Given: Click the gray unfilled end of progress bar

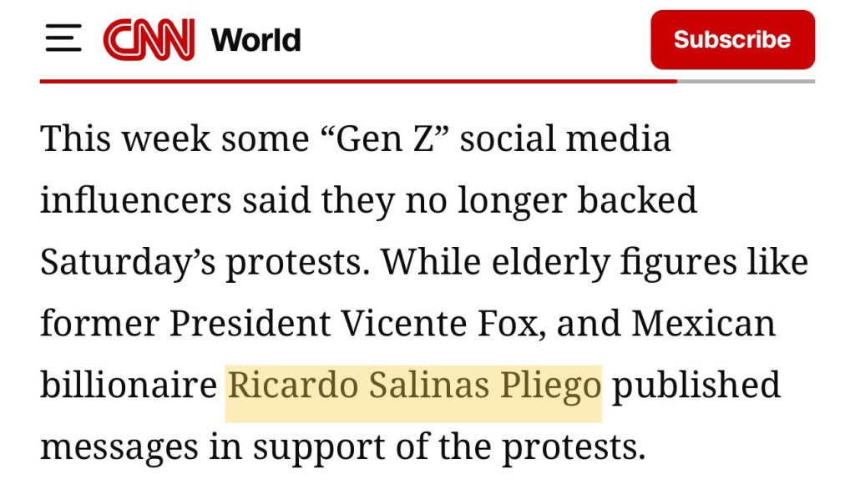Looking at the screenshot, I should [746, 81].
